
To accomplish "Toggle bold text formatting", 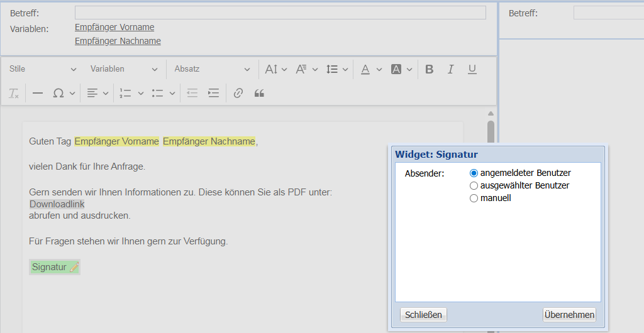I will point(430,69).
